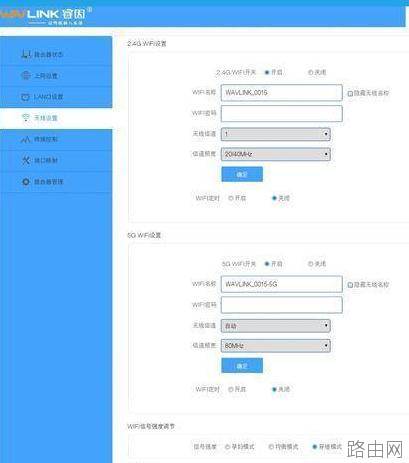Screen dimensions: 409x463
Task: Check hide wireless name for WAVLINK_0015
Action: 350,93
